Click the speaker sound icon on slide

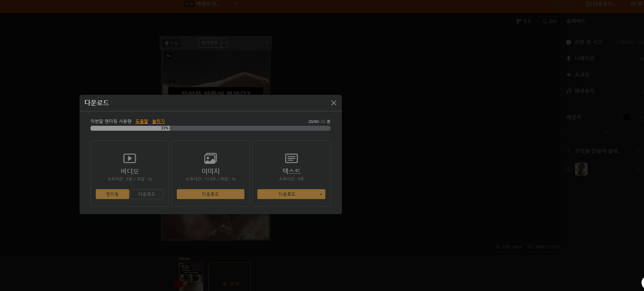pos(171,84)
